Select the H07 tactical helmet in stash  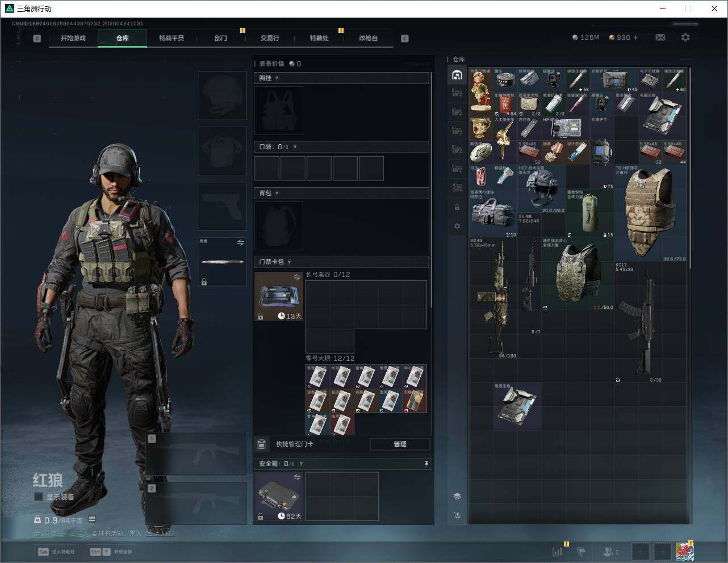click(x=542, y=189)
